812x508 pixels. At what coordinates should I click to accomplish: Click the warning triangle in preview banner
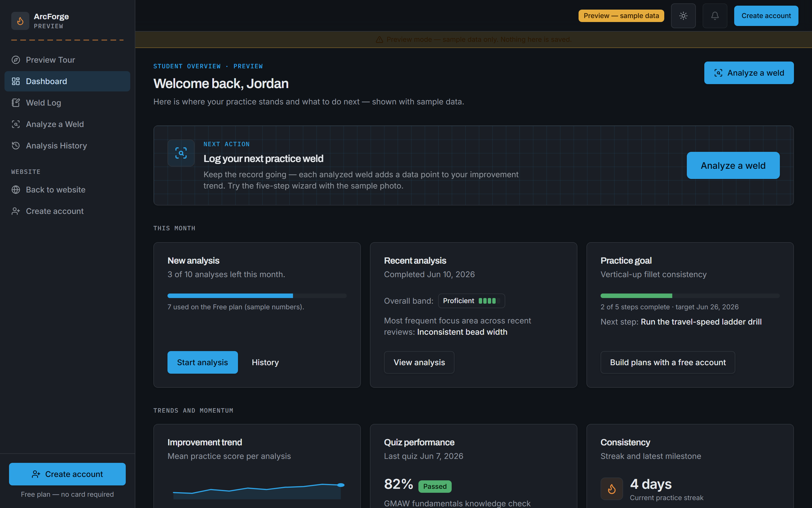coord(379,40)
